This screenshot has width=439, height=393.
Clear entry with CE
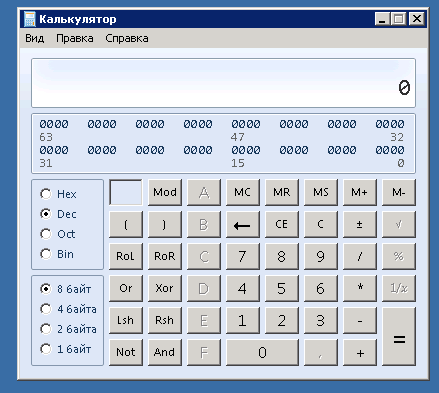[x=282, y=224]
